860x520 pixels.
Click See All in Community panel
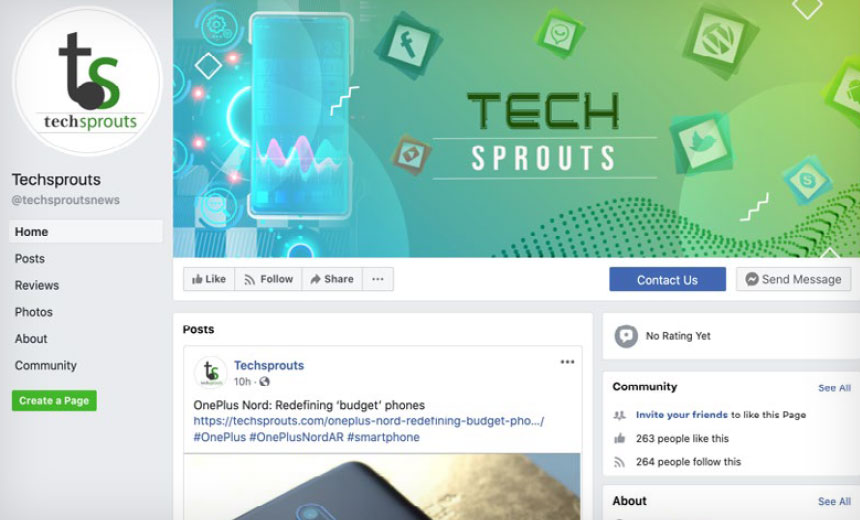pyautogui.click(x=834, y=388)
